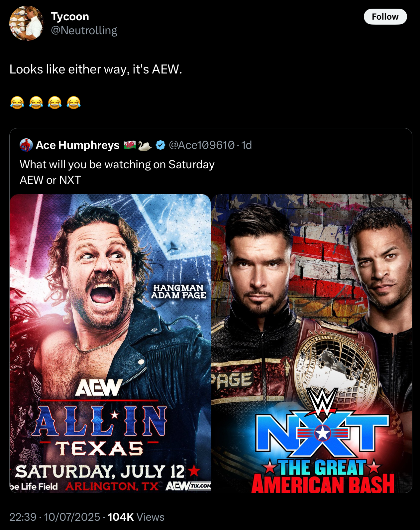This screenshot has height=530, width=420.
Task: Click the quoted tweet text about Saturday
Action: tap(117, 172)
